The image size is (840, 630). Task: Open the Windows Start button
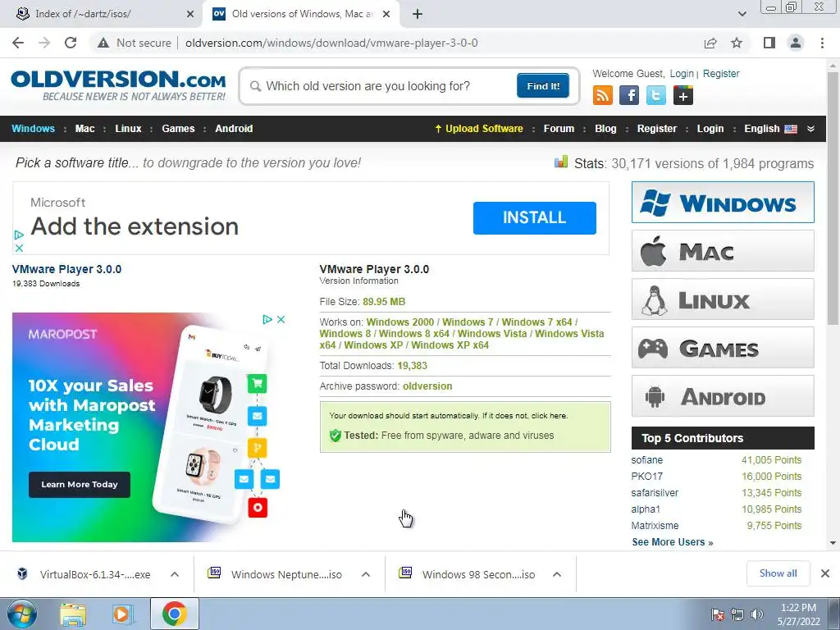21,614
